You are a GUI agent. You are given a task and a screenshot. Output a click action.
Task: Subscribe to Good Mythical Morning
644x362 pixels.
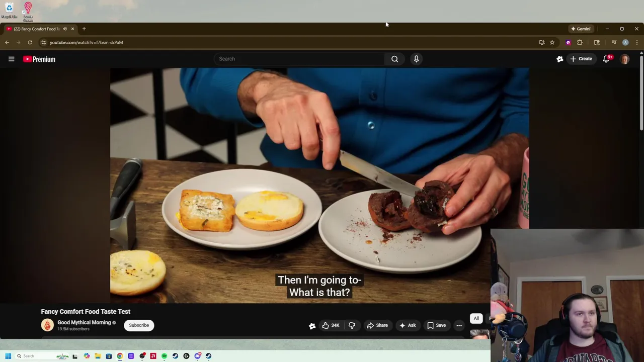pos(139,325)
